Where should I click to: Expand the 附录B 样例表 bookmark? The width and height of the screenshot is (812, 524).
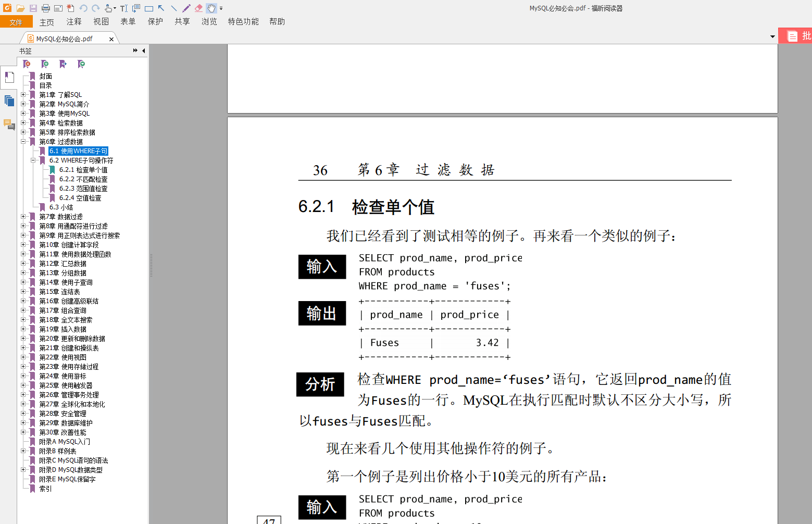(23, 451)
